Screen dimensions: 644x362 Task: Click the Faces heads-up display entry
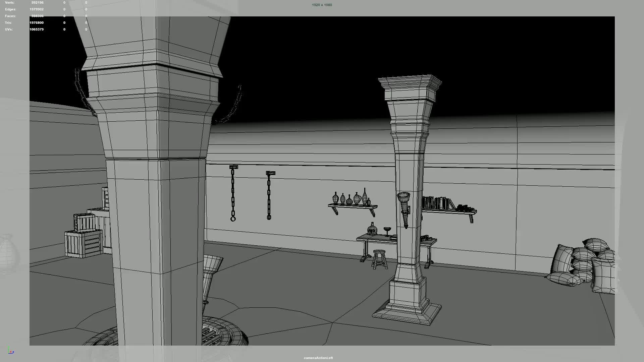37,16
